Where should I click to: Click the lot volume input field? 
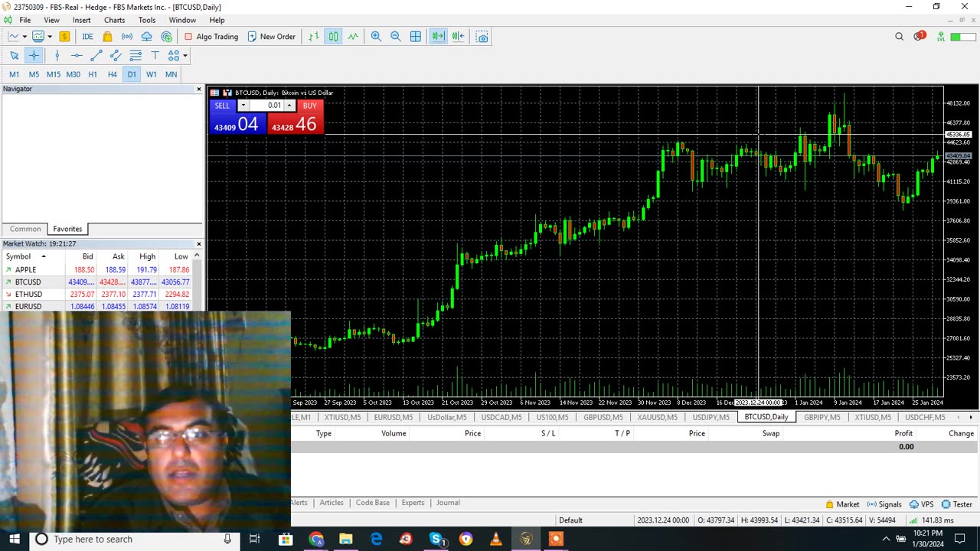266,106
